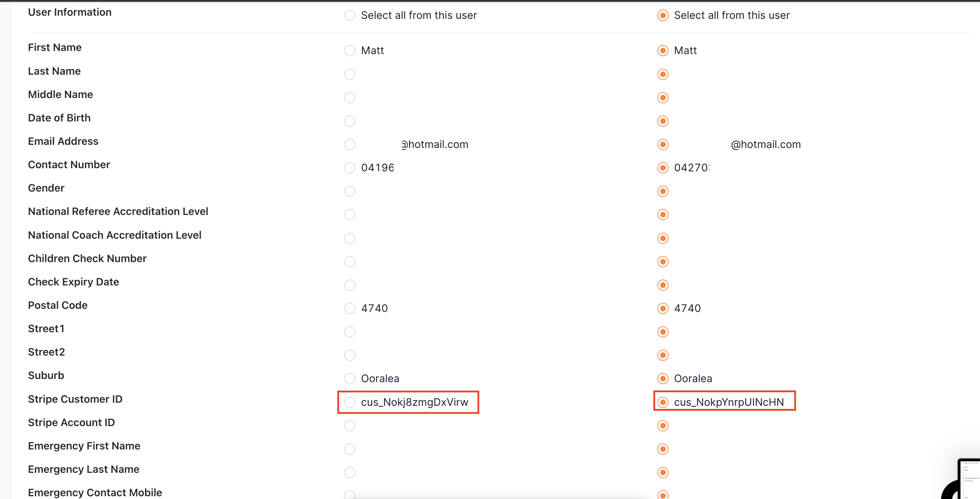Select left user's Date of Birth radio
The width and height of the screenshot is (980, 499).
pyautogui.click(x=349, y=121)
